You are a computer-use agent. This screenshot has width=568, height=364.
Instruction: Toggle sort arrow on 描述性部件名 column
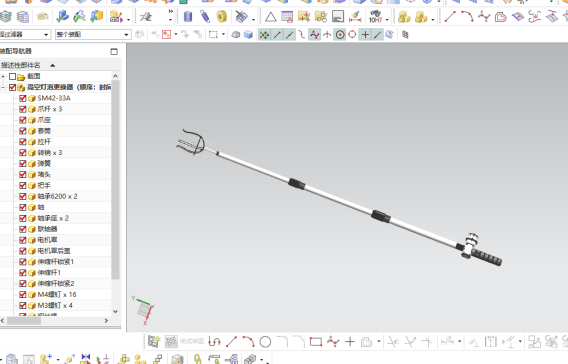point(53,65)
